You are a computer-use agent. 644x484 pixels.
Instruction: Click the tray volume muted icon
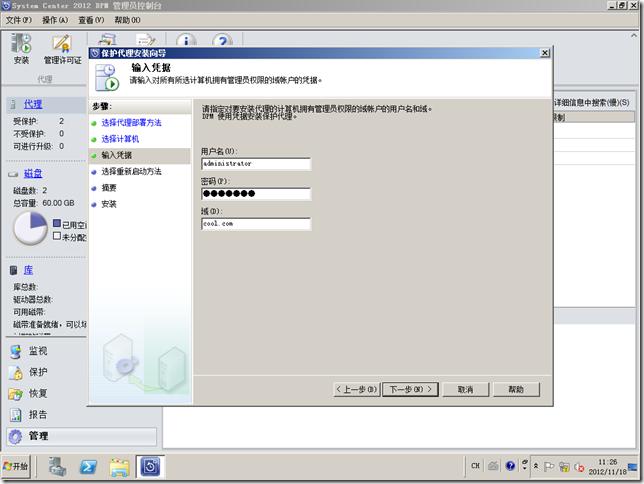[579, 467]
